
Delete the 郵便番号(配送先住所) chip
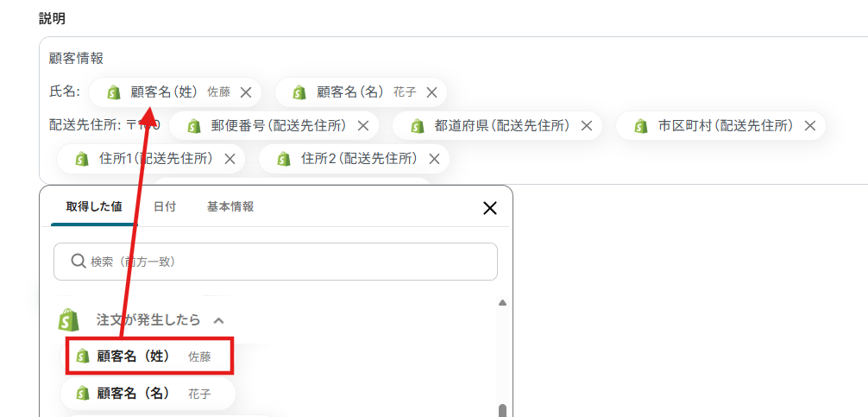363,126
